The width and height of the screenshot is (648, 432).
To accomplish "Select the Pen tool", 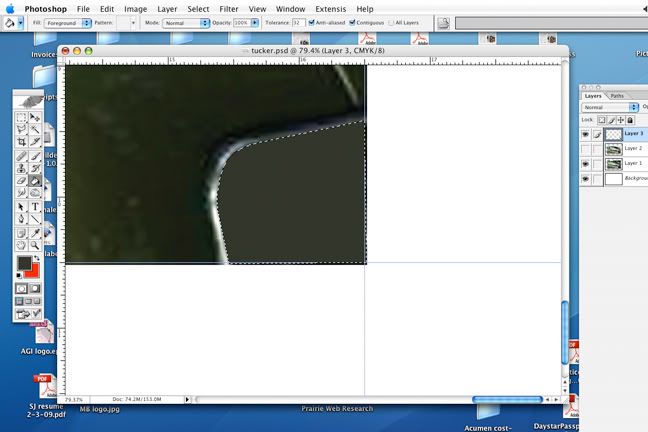I will coord(21,219).
